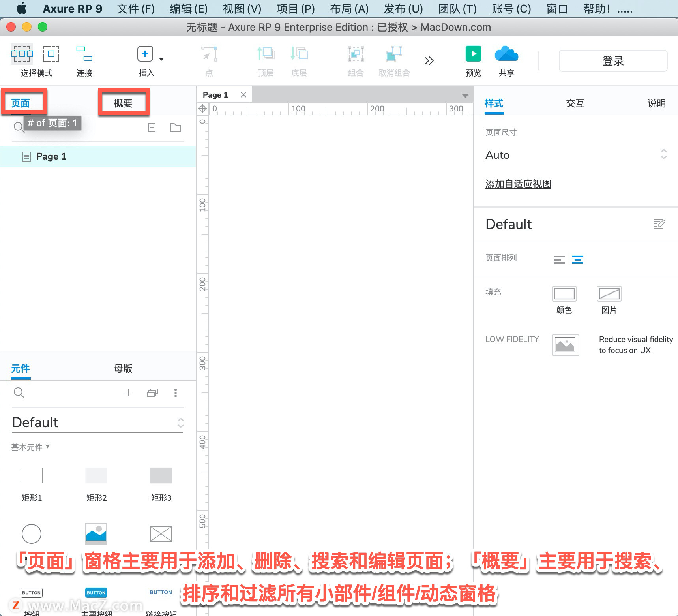Open library options three-dot menu

176,393
